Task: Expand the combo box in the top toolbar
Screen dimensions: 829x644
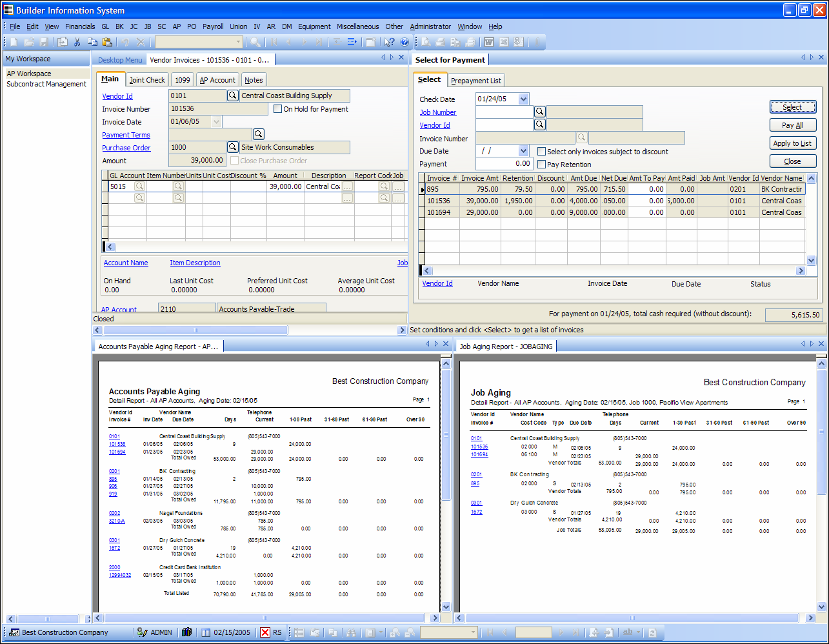Action: click(238, 42)
